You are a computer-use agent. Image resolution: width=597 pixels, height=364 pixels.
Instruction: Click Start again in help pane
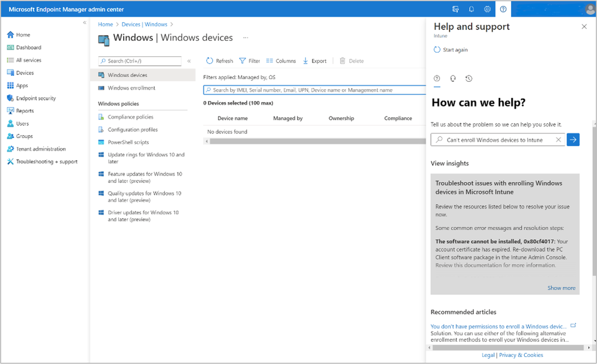pyautogui.click(x=451, y=50)
